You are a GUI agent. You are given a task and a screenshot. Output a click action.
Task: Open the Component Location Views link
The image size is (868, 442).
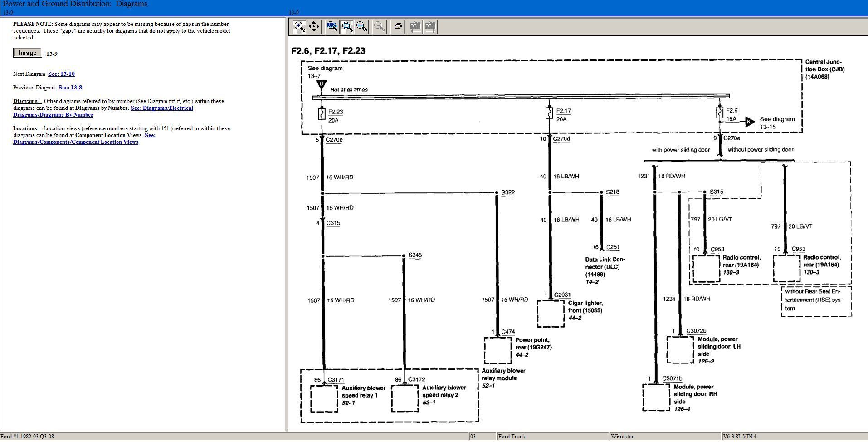(75, 142)
